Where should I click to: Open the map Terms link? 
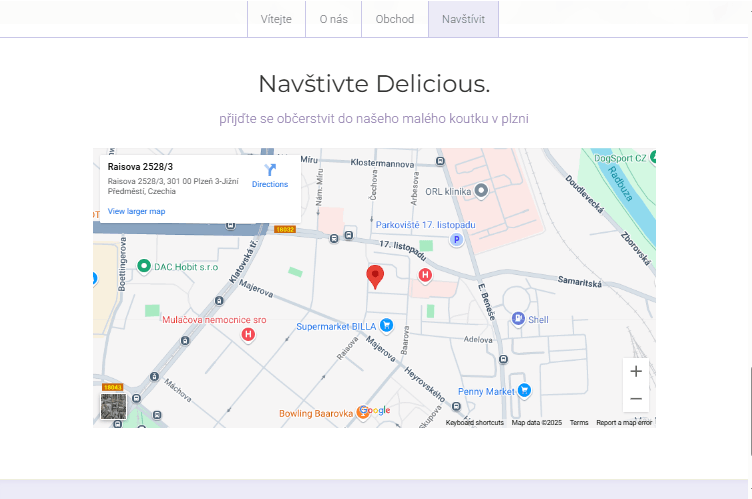(x=579, y=423)
